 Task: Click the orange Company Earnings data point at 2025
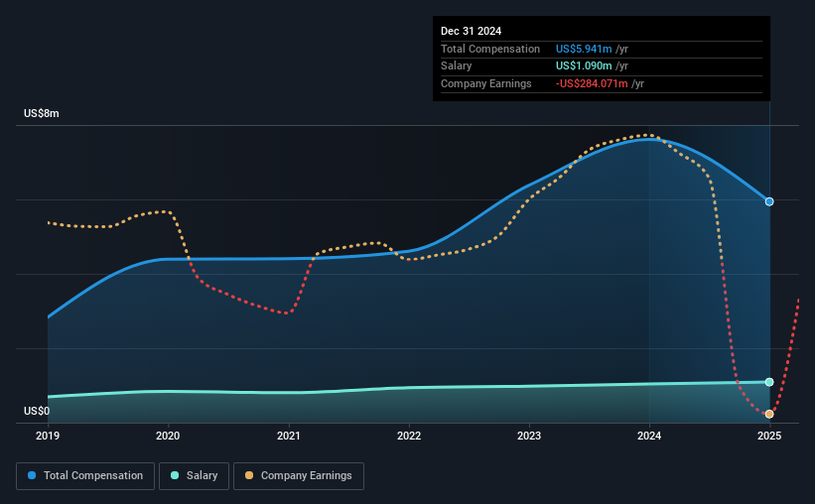769,414
